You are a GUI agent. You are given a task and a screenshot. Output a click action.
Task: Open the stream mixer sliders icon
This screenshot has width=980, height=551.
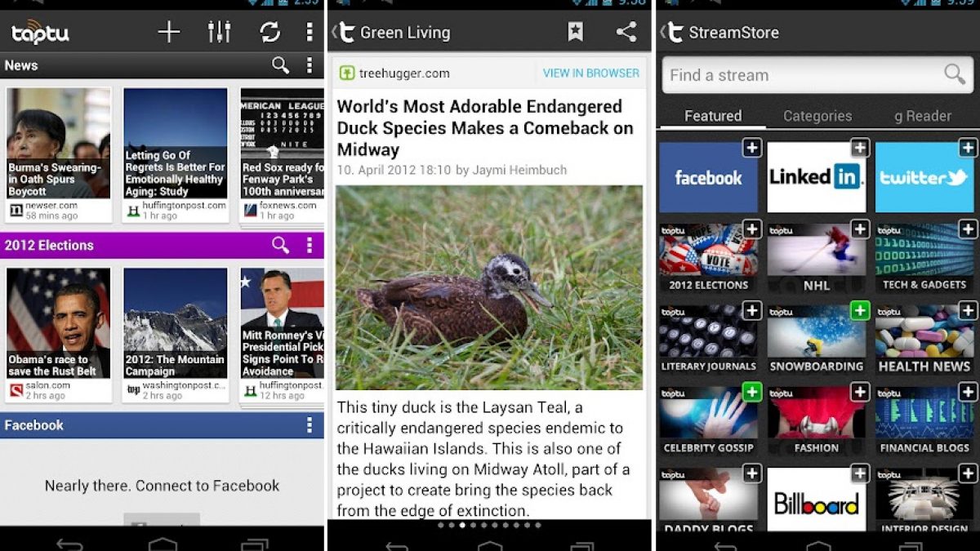[219, 32]
